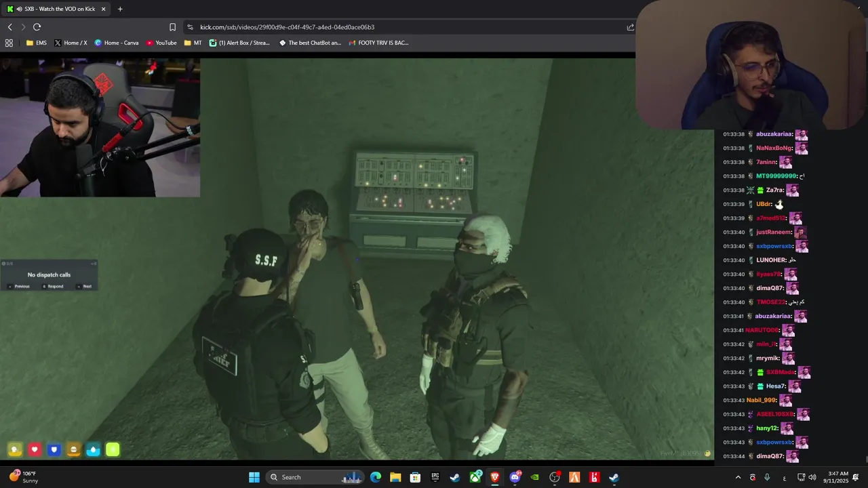Screen dimensions: 868x488
Task: Open the EMS bookmarks folder
Action: 37,43
